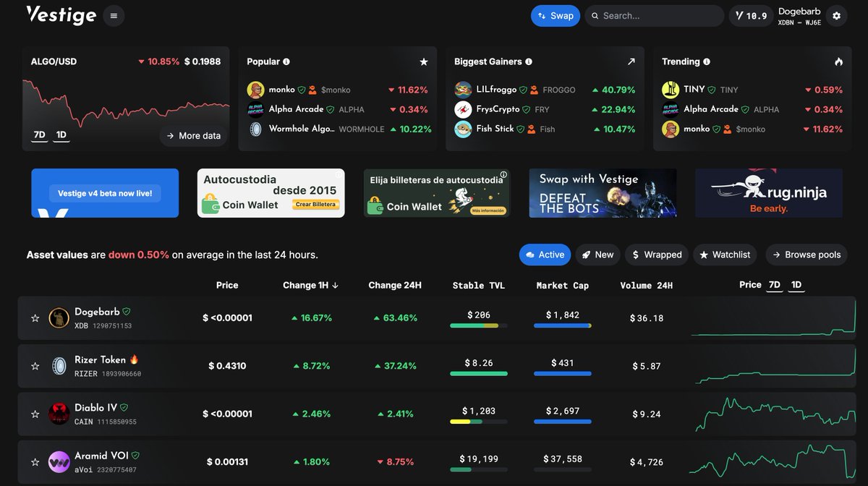Click the Search input field
Viewport: 868px width, 486px height.
coord(654,16)
